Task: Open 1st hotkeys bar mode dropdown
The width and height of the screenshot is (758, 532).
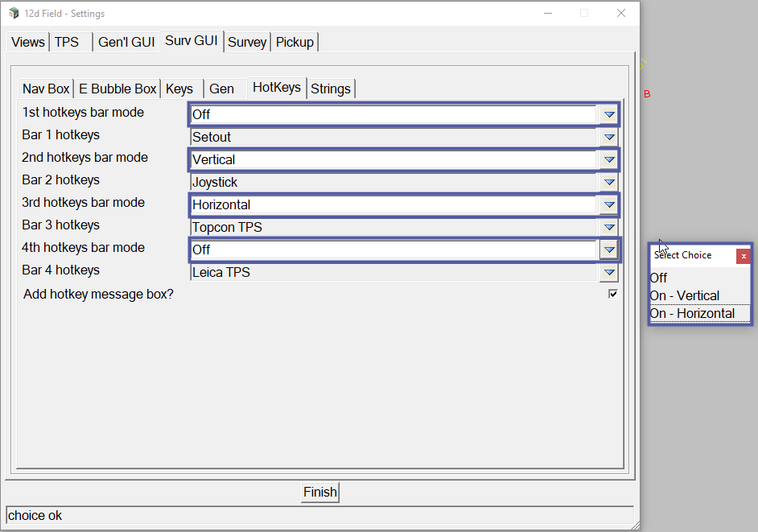Action: tap(609, 115)
